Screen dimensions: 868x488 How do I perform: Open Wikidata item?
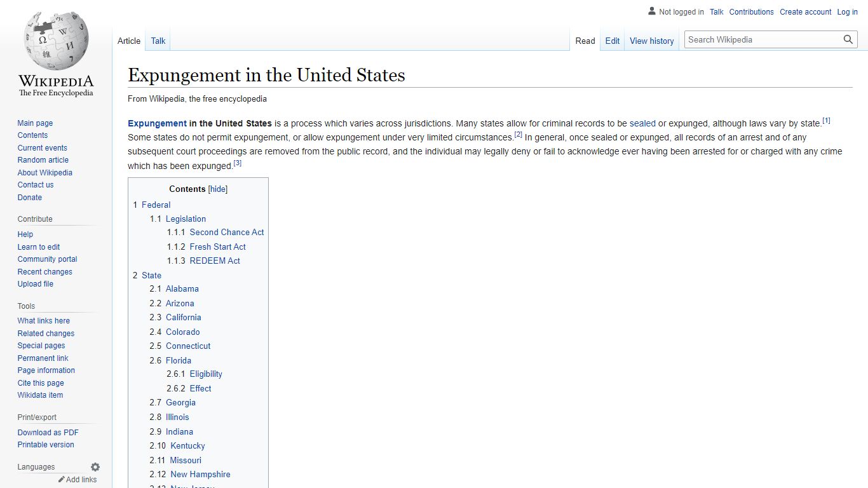(40, 395)
